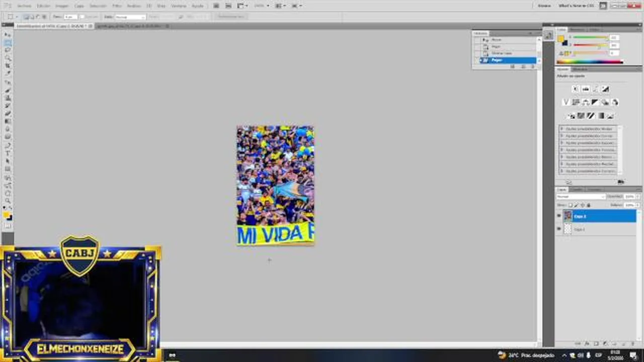Select the Zoom tool in the toolbox
The image size is (644, 362).
tap(8, 201)
